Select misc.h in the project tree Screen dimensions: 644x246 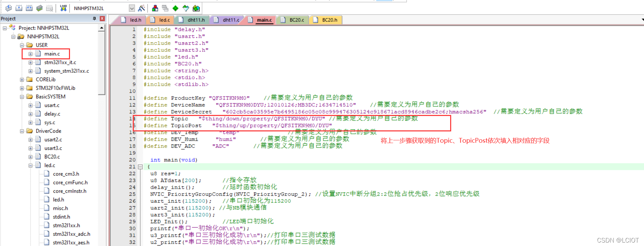[x=60, y=208]
